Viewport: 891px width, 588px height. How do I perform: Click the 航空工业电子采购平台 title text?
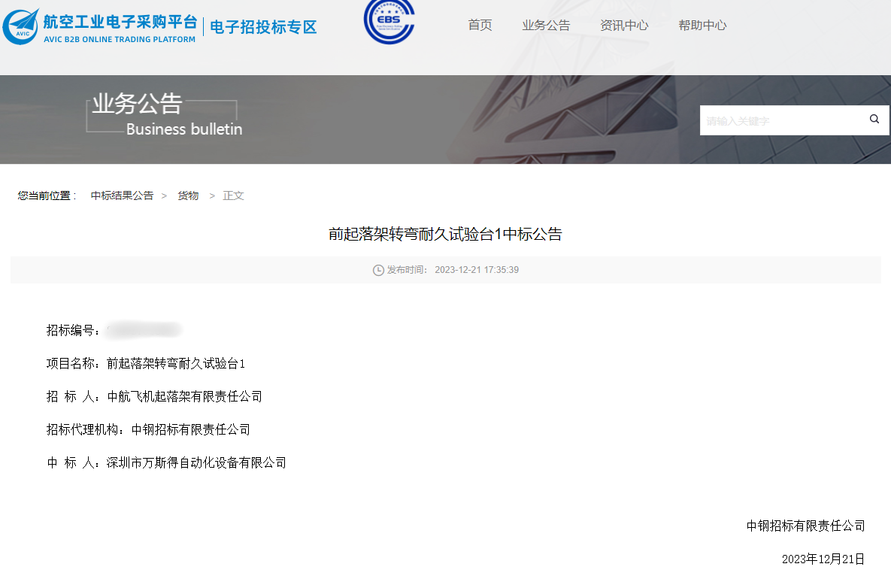tap(120, 22)
